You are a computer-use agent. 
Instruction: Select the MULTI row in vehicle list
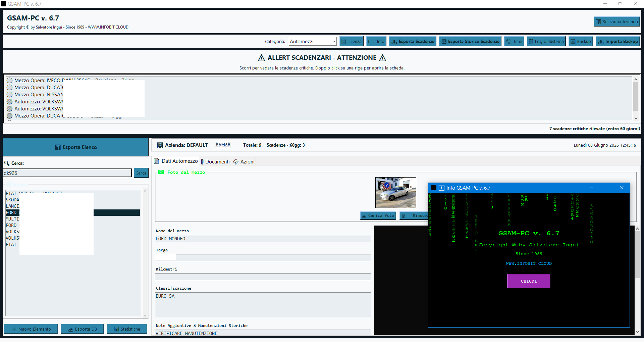[x=72, y=219]
